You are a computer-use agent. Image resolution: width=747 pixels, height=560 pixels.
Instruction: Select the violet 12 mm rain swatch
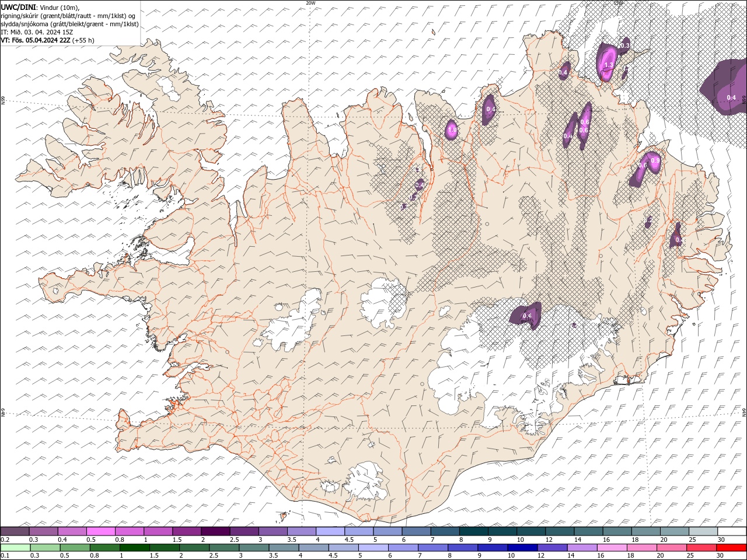click(553, 548)
